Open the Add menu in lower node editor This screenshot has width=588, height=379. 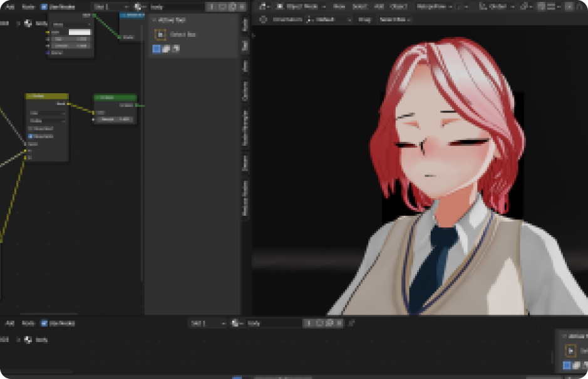click(10, 323)
